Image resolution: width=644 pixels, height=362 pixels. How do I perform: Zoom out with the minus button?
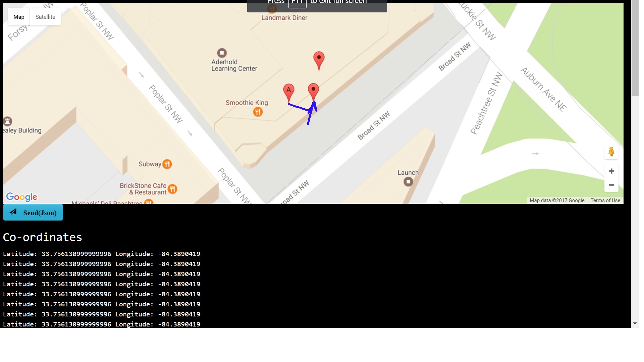coord(611,185)
